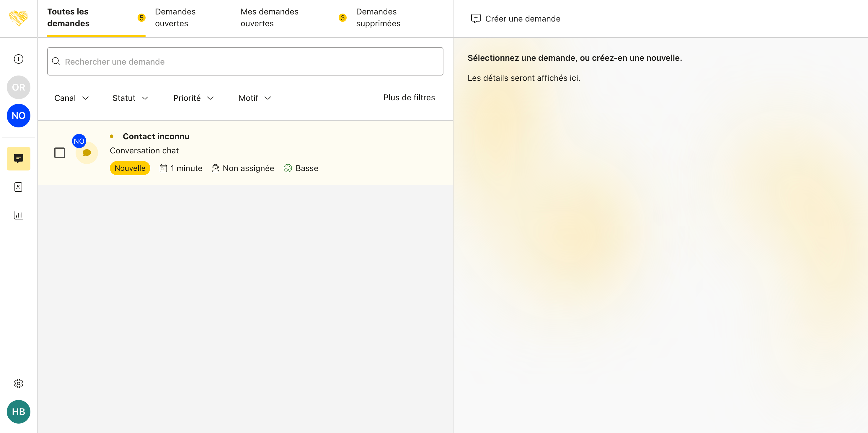The width and height of the screenshot is (868, 433).
Task: Switch to Demandes supprimées tab
Action: click(x=378, y=17)
